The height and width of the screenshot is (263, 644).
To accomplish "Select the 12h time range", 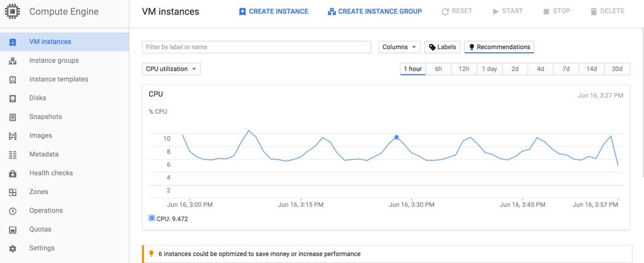I will click(464, 69).
